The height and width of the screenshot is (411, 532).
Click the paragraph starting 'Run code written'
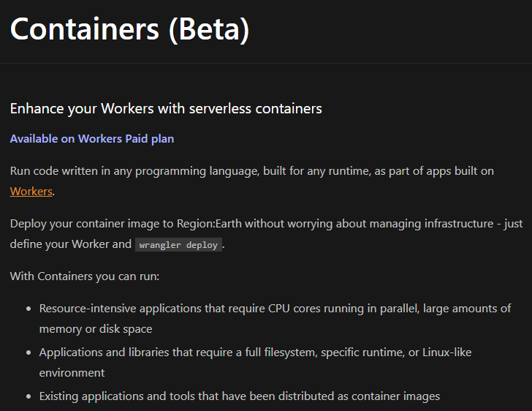click(x=251, y=181)
